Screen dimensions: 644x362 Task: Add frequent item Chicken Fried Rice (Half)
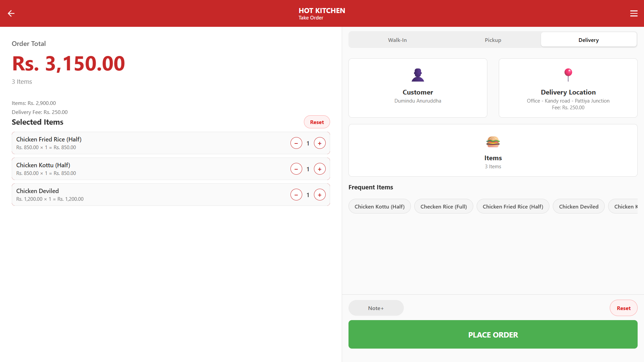pyautogui.click(x=513, y=206)
